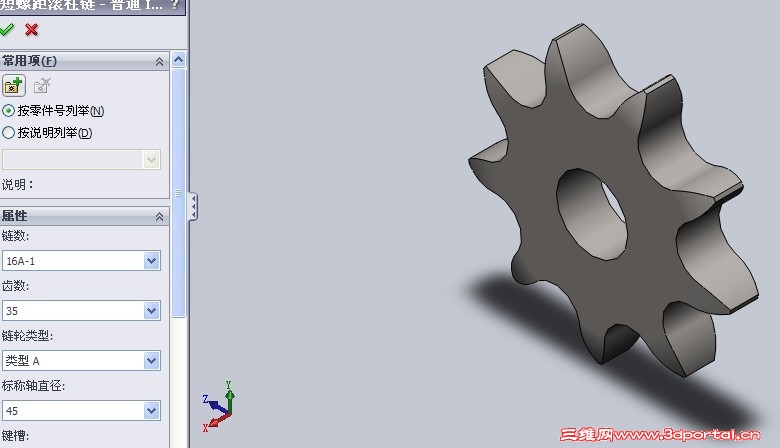The width and height of the screenshot is (780, 448).
Task: Click the help question mark in title
Action: [175, 6]
